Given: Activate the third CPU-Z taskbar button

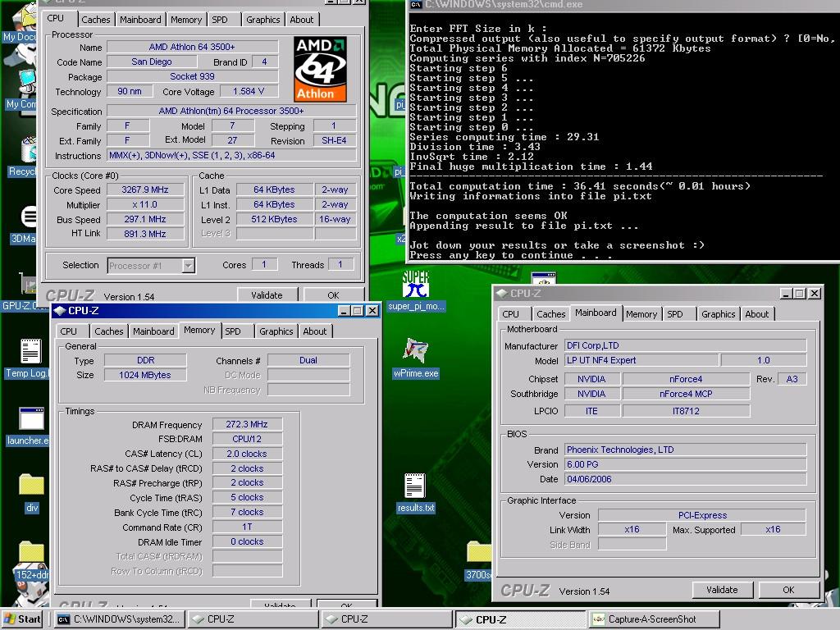Looking at the screenshot, I should [521, 619].
